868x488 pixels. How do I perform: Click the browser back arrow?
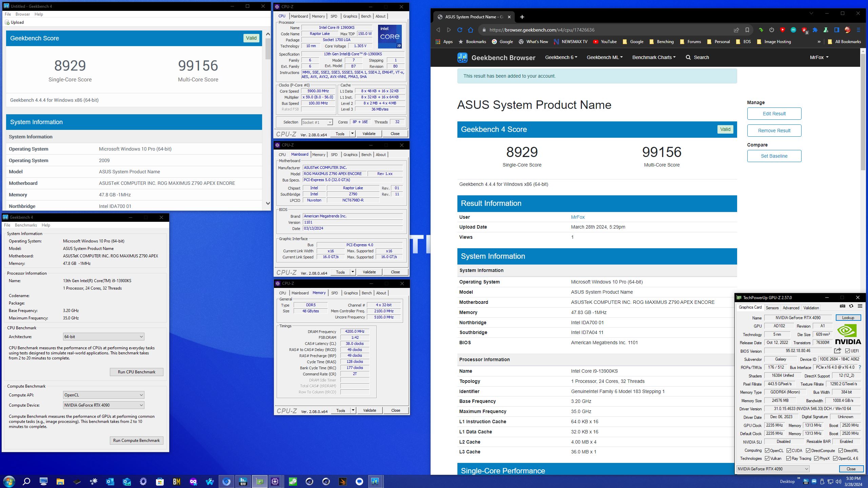(438, 30)
